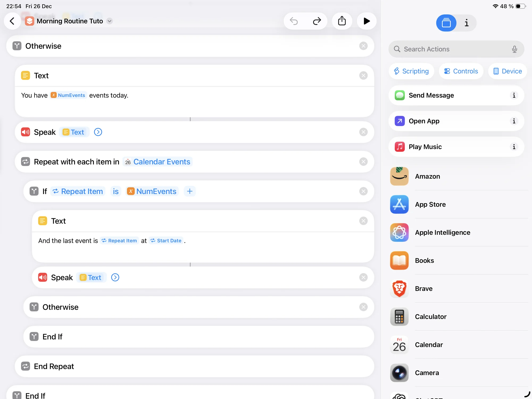The image size is (532, 399).
Task: Delete the top Otherwise action
Action: tap(363, 46)
